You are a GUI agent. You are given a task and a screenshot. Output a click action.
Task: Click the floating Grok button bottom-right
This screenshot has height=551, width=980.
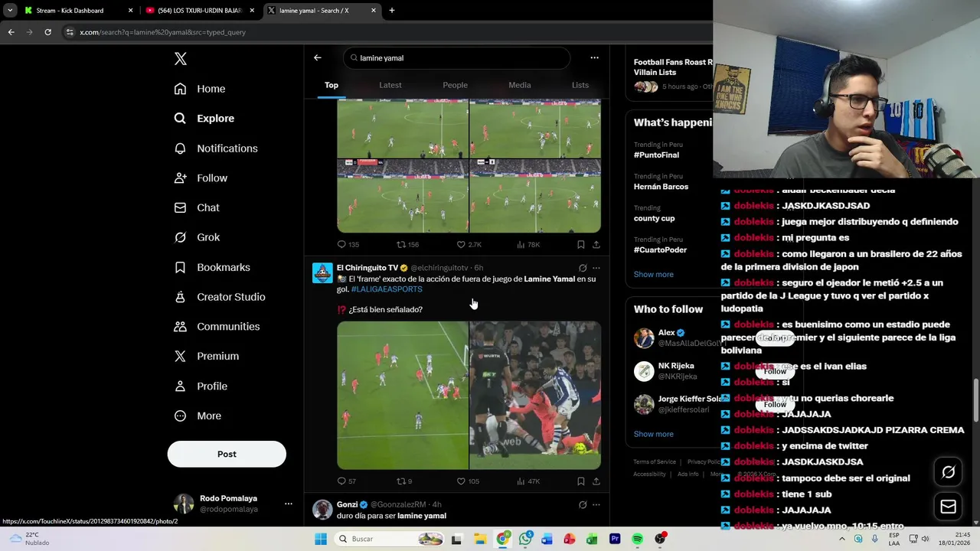pos(948,472)
